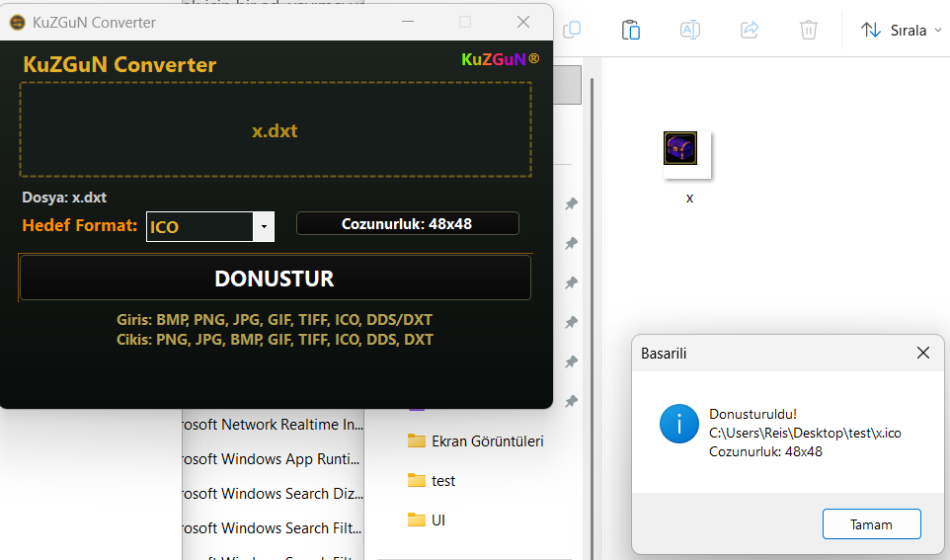
Task: Open the Hedef Format ICO dropdown arrow
Action: (264, 227)
